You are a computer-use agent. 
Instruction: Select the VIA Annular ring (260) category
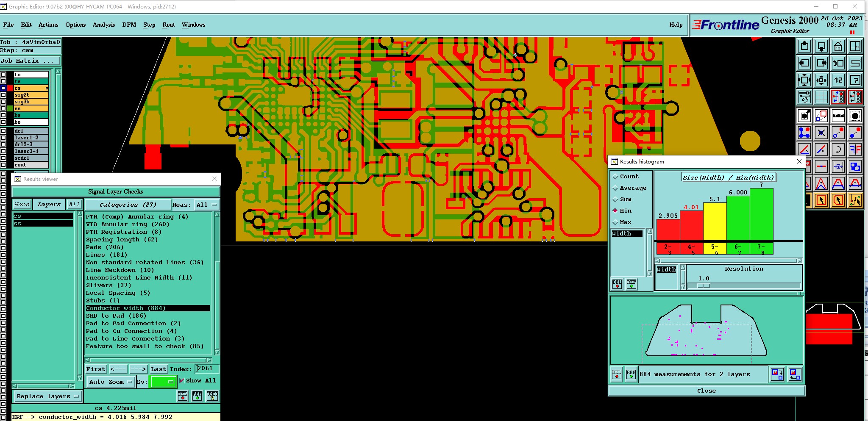click(128, 224)
